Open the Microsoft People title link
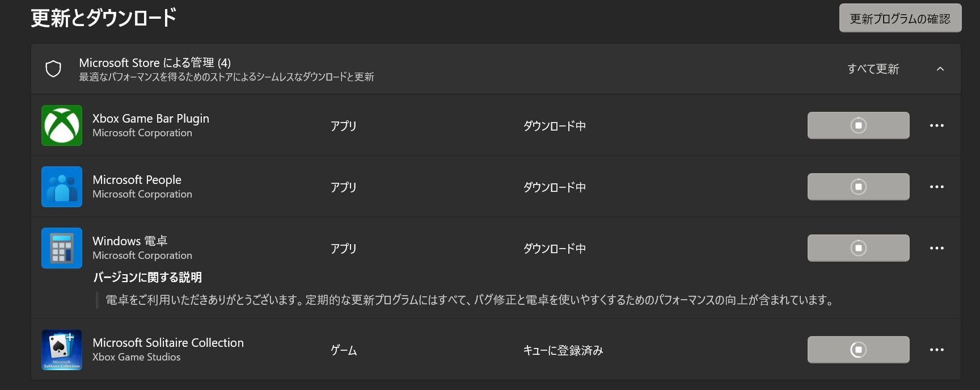 137,180
